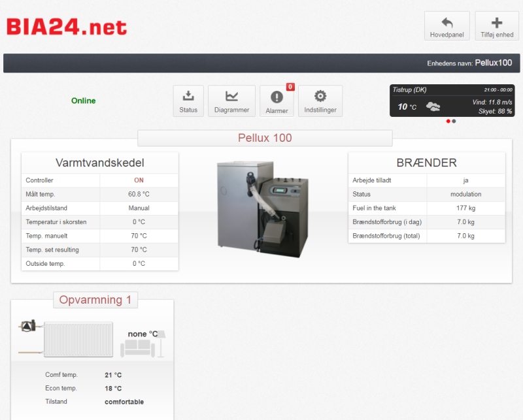Click the Tistrup (DK) weather location
The width and height of the screenshot is (523, 420).
[x=409, y=89]
